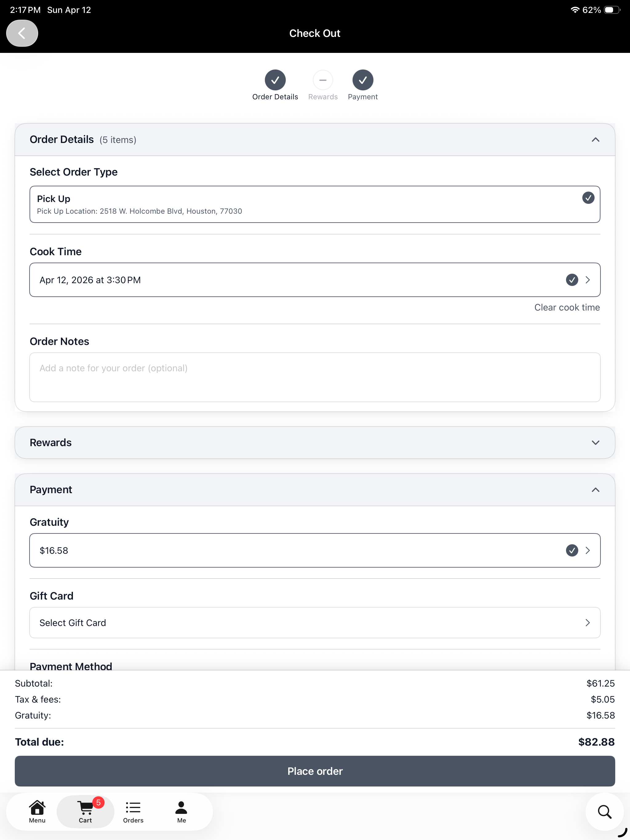Open the Menu home icon
The height and width of the screenshot is (840, 630).
37,811
